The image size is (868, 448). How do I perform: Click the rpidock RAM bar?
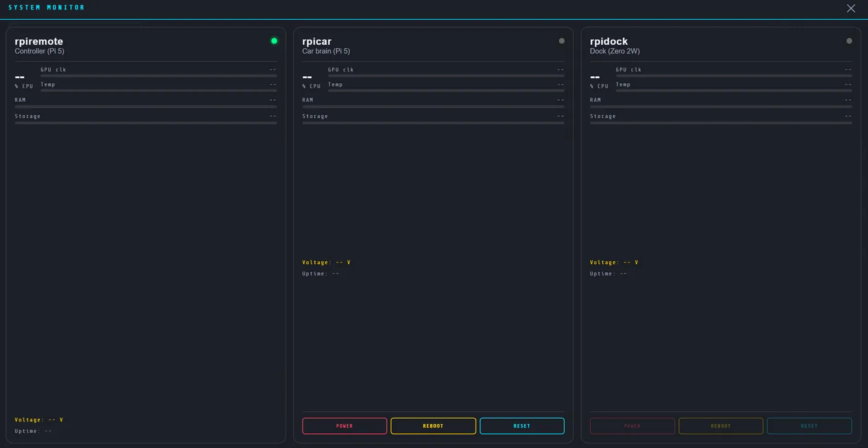pos(721,107)
